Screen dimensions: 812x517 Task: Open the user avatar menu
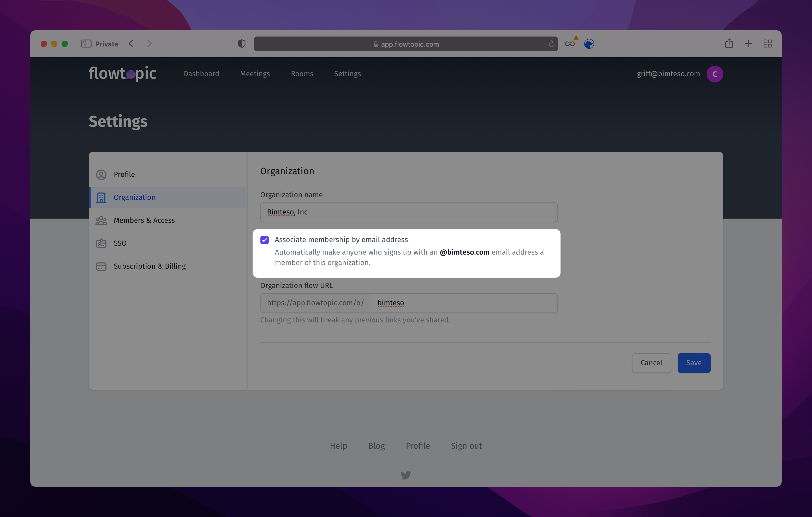point(715,74)
